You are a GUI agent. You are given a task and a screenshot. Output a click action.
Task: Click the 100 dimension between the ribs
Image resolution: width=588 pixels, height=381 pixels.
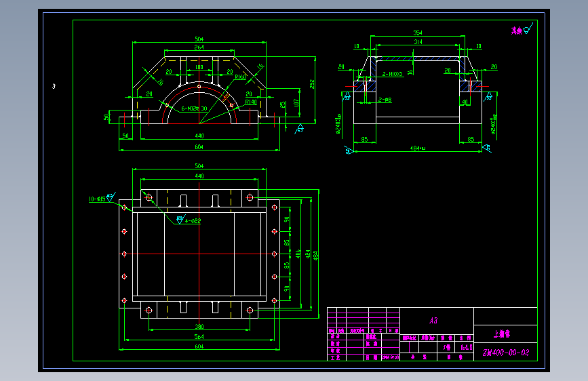(x=199, y=67)
